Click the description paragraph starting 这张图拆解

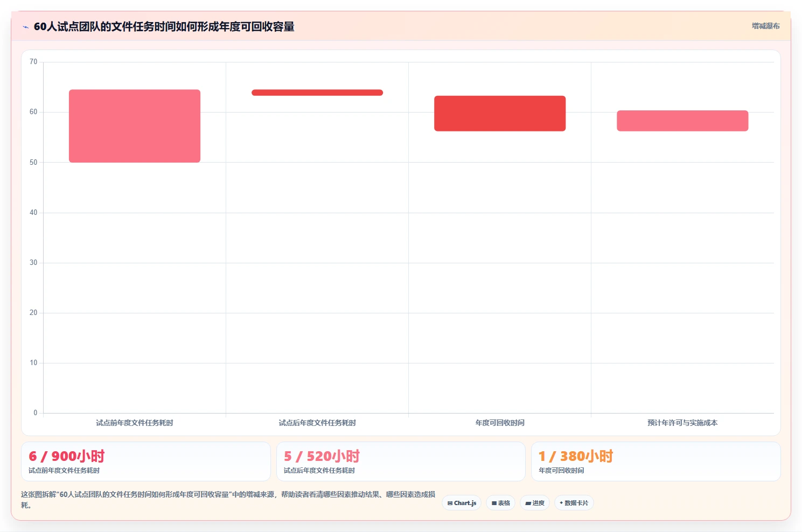coord(228,500)
